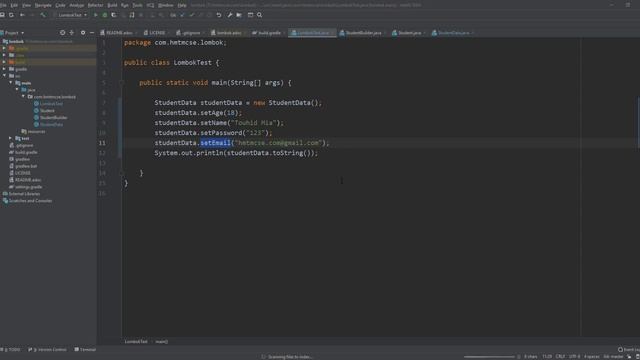
Task: Collapse the com.hmtmcse.lombok package arrow
Action: point(23,97)
